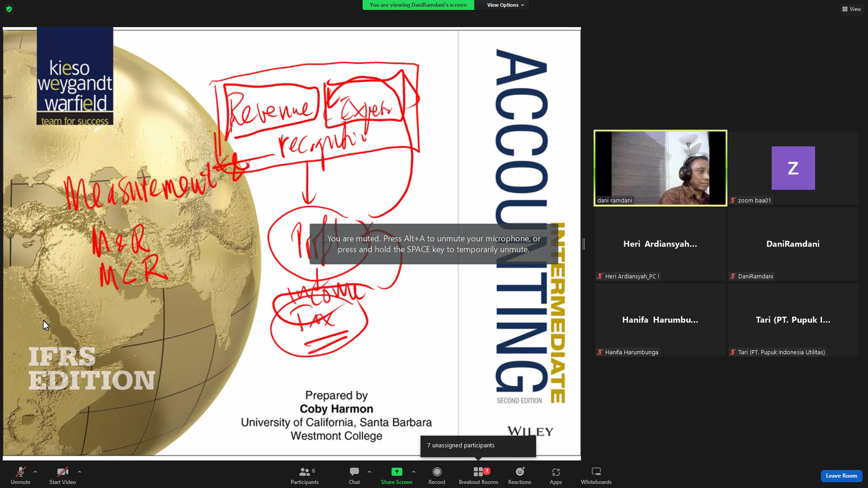Open the Chat panel

pos(354,475)
